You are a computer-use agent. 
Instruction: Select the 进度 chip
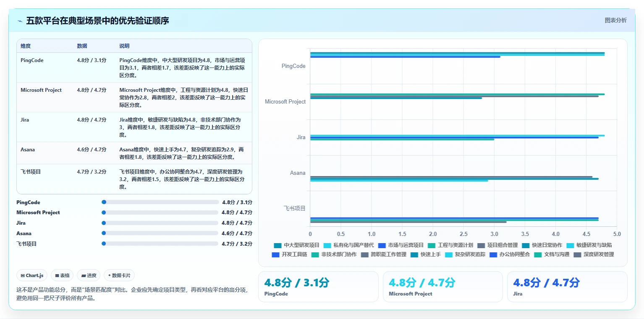89,275
